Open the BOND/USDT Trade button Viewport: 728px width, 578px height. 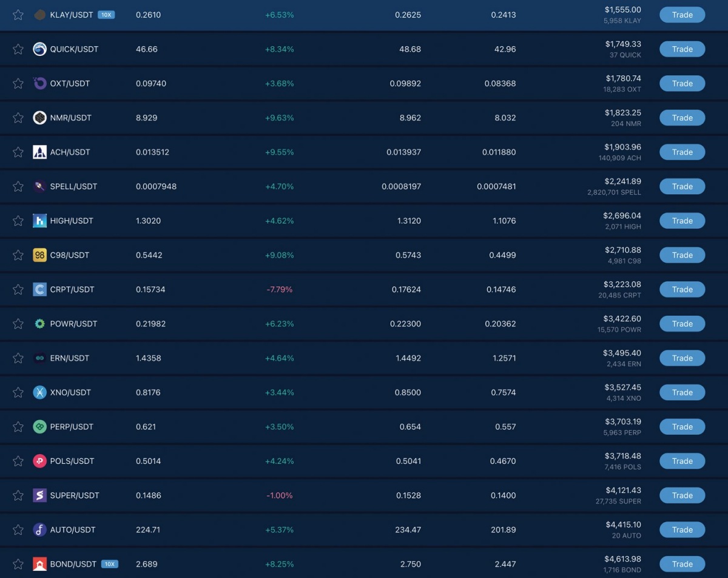point(682,564)
